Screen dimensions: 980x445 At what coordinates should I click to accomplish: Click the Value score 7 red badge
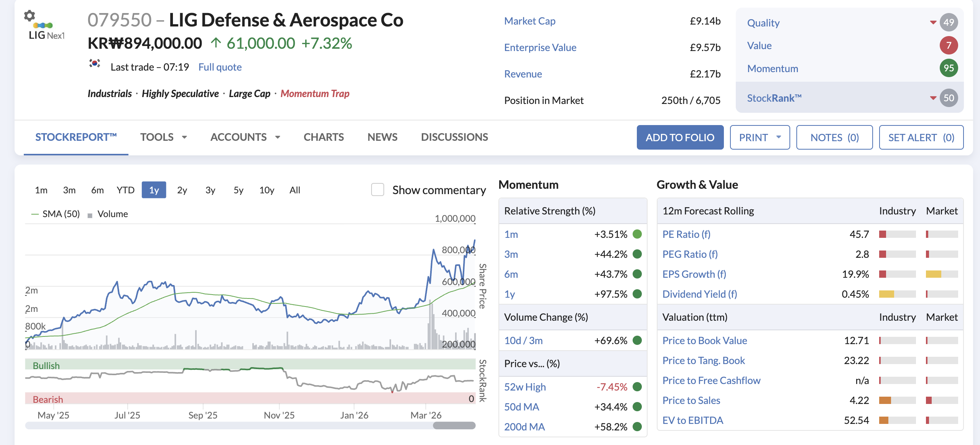(x=949, y=45)
